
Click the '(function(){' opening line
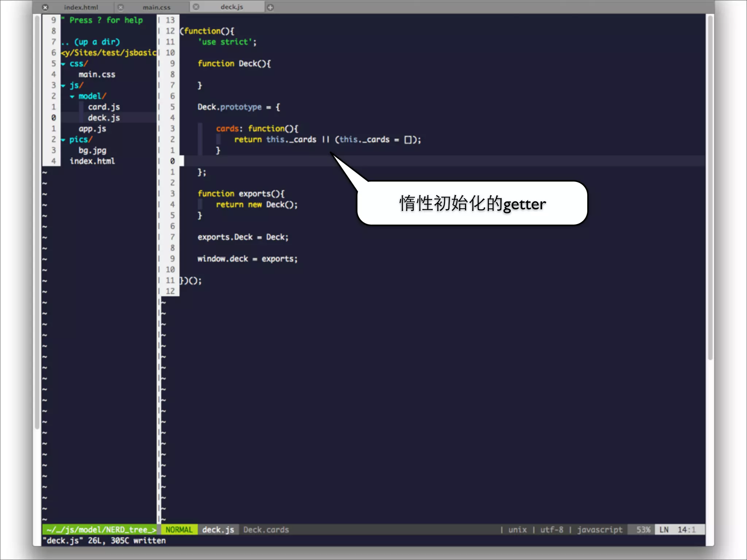(207, 31)
